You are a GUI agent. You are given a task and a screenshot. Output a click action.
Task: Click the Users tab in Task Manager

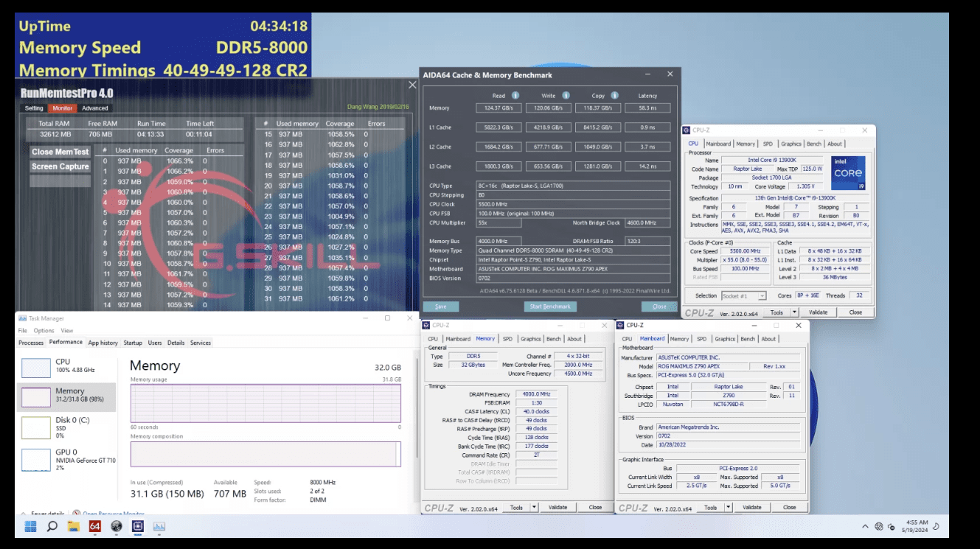click(155, 343)
